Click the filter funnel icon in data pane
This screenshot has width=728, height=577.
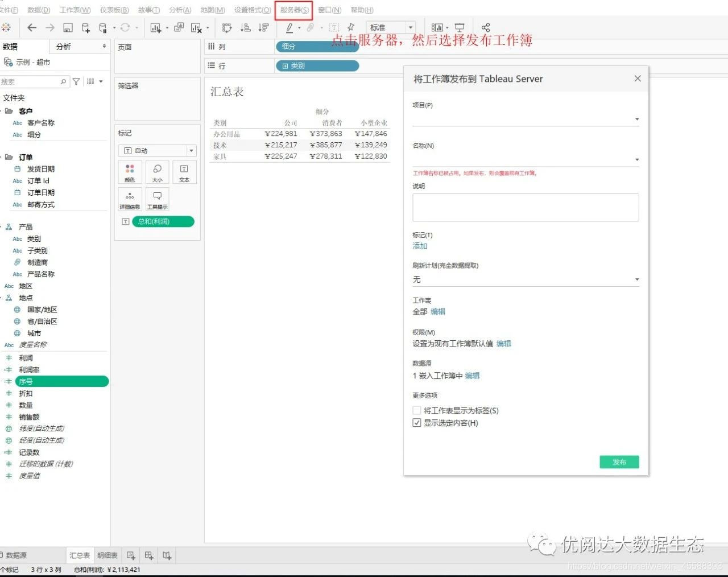tap(76, 81)
